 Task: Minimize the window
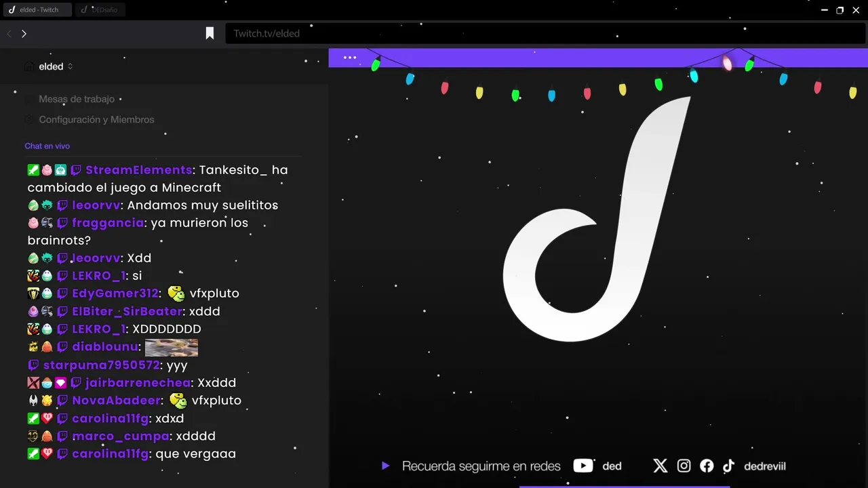pyautogui.click(x=825, y=10)
